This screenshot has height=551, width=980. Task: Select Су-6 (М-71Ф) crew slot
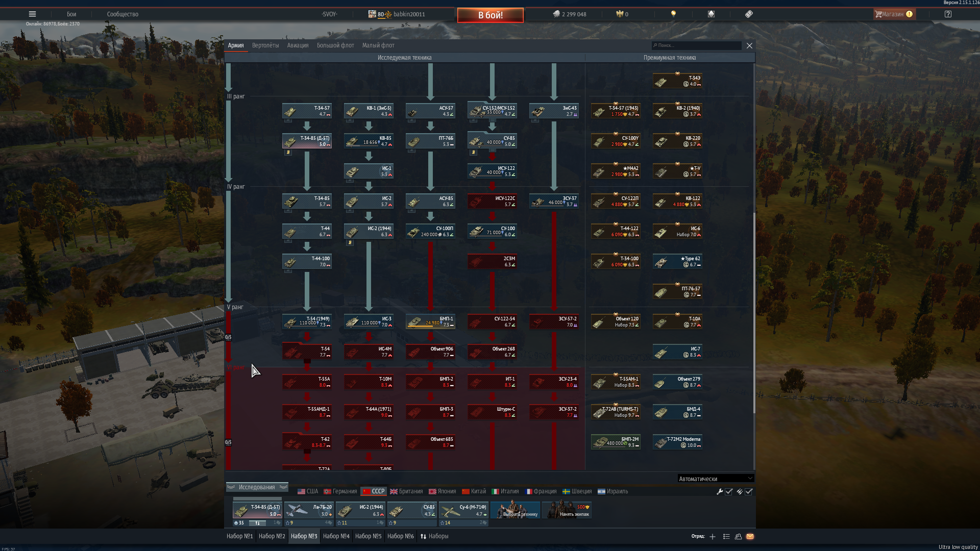(463, 510)
